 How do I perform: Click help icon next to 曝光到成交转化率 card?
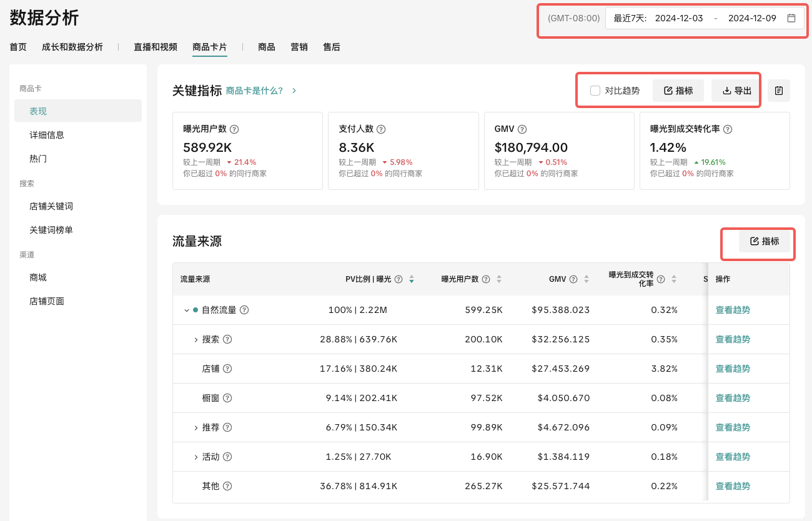tap(728, 129)
